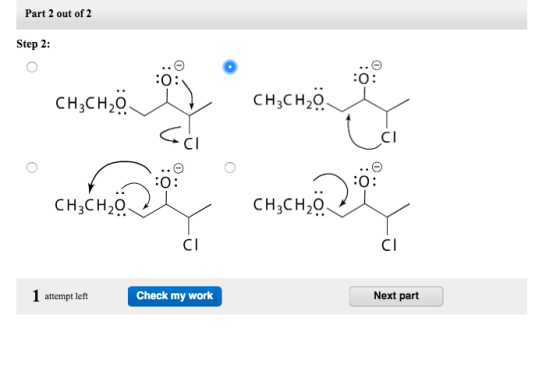Viewport: 560px width, 374px height.
Task: Select the top-left mechanism radio button
Action: point(32,67)
